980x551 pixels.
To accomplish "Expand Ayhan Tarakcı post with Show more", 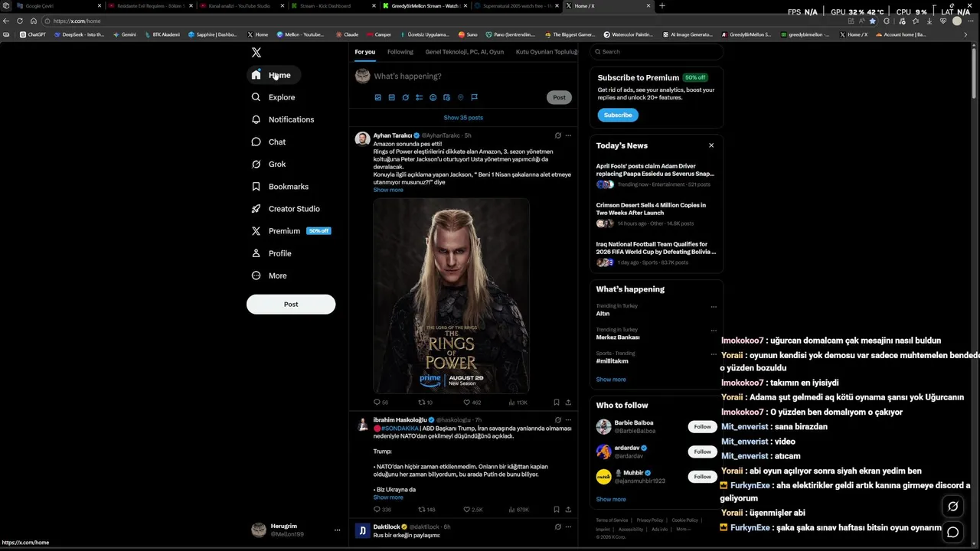I will [x=388, y=190].
